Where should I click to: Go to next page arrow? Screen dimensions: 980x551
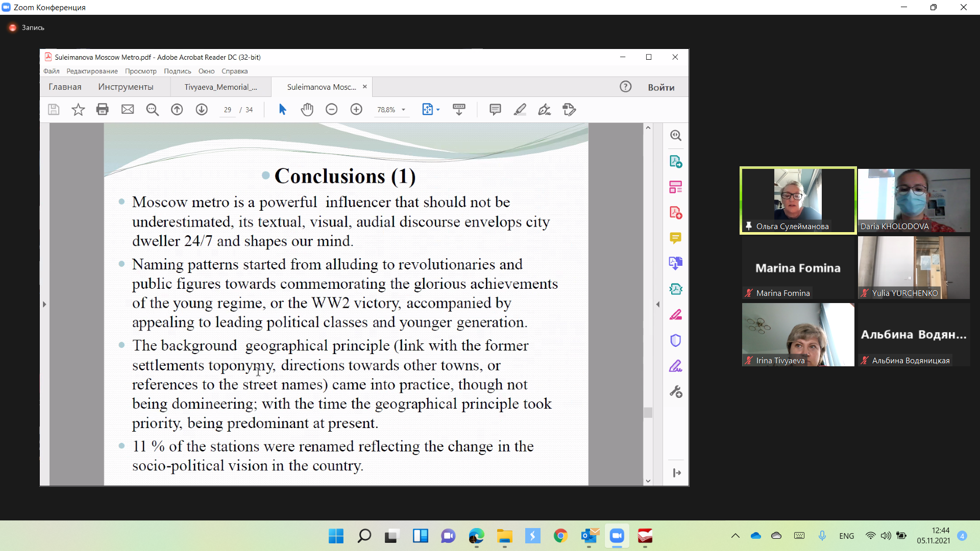point(202,109)
